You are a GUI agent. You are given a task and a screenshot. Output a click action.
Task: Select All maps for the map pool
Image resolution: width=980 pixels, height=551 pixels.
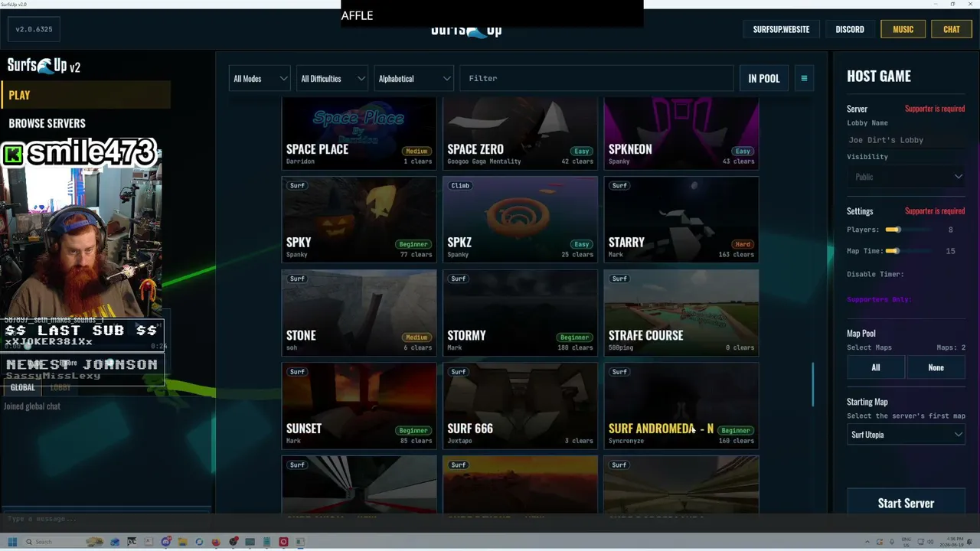pos(876,367)
